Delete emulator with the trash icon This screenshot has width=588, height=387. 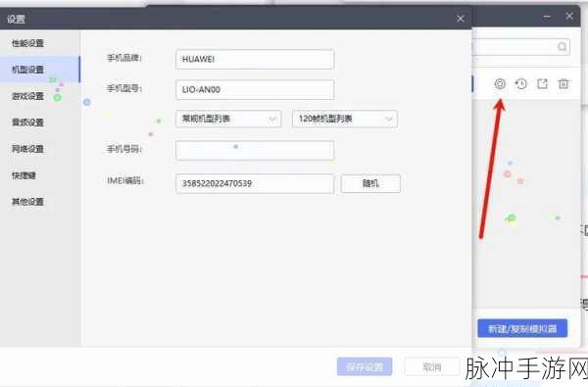[563, 83]
